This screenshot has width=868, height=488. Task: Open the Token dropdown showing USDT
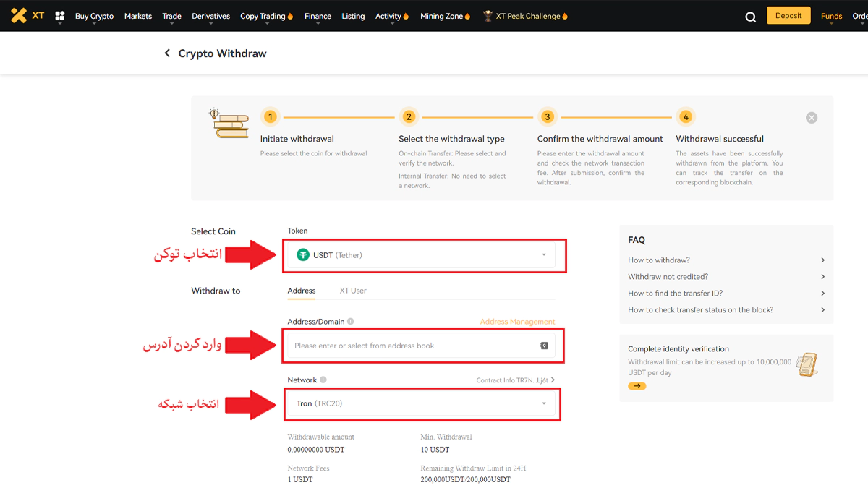tap(422, 255)
